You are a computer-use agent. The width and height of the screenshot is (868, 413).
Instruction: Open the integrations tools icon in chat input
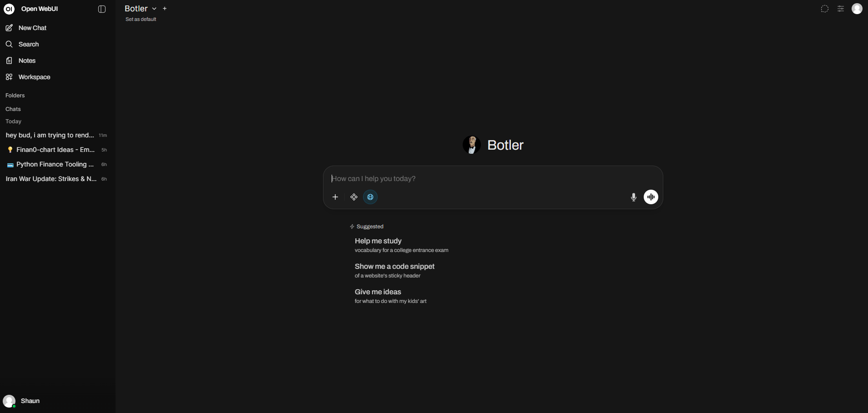click(354, 197)
